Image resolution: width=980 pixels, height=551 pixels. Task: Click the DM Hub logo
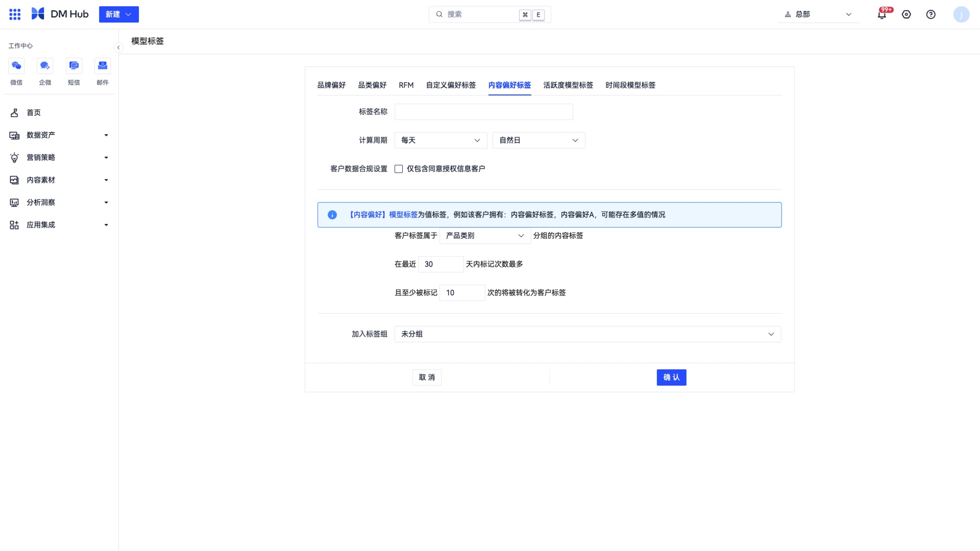(x=60, y=14)
